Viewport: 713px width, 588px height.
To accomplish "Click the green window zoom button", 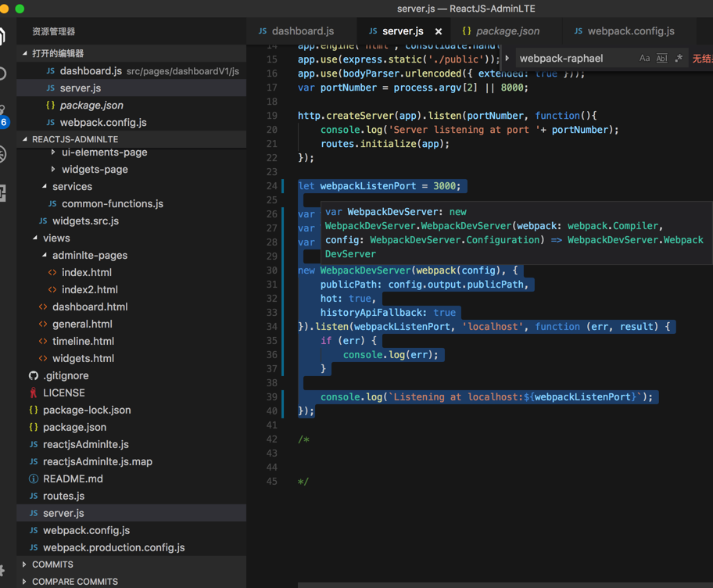I will click(x=20, y=9).
